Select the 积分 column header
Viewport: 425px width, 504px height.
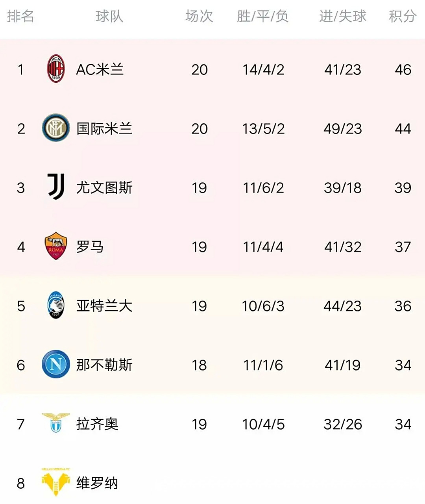403,17
